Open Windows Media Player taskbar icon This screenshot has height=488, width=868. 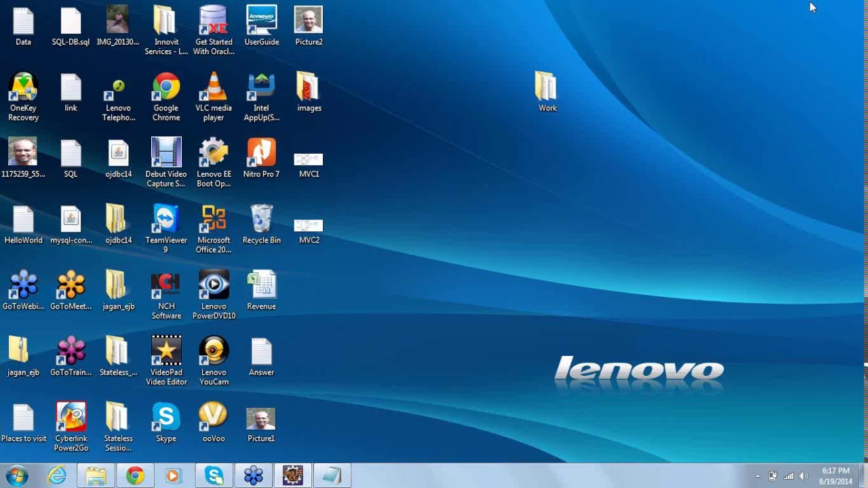[x=173, y=476]
